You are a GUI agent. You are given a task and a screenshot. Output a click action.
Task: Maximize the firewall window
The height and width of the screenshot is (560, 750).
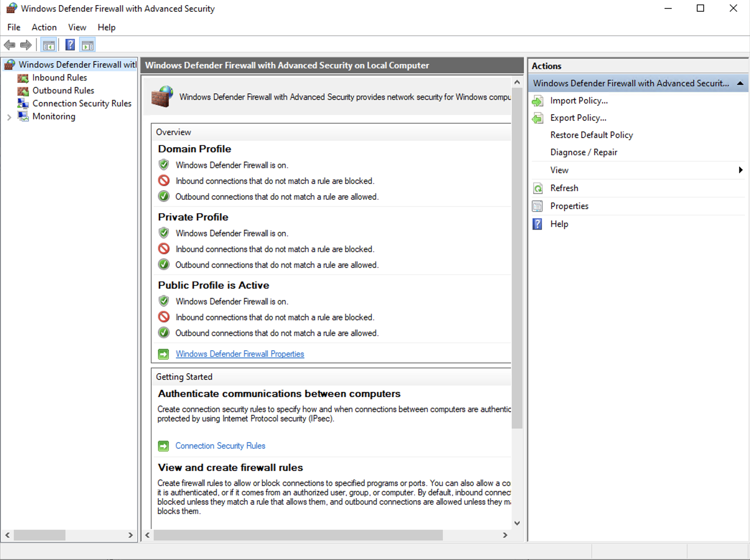700,8
